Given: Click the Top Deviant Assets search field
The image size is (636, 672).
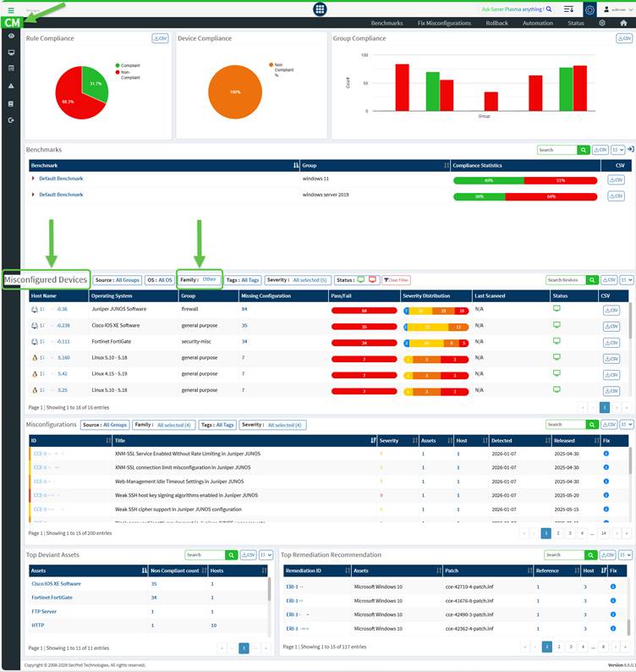Looking at the screenshot, I should 204,555.
